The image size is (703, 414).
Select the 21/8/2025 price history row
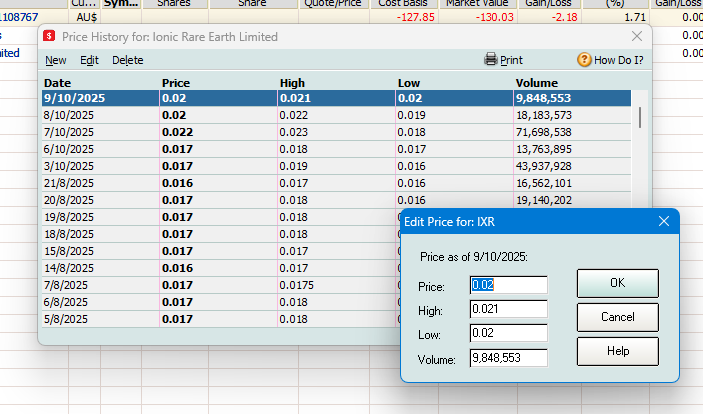[x=336, y=183]
